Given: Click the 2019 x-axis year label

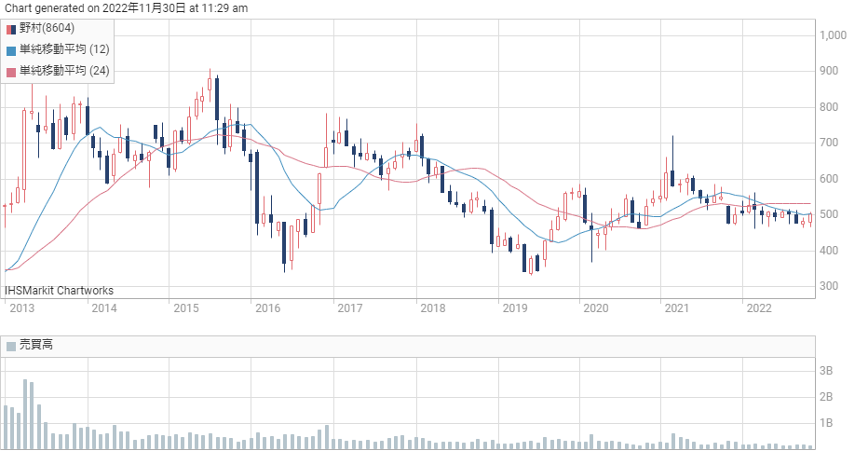Looking at the screenshot, I should (515, 308).
